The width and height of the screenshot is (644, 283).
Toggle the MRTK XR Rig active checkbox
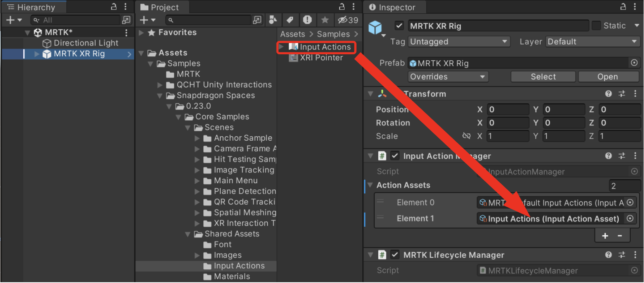click(x=399, y=26)
